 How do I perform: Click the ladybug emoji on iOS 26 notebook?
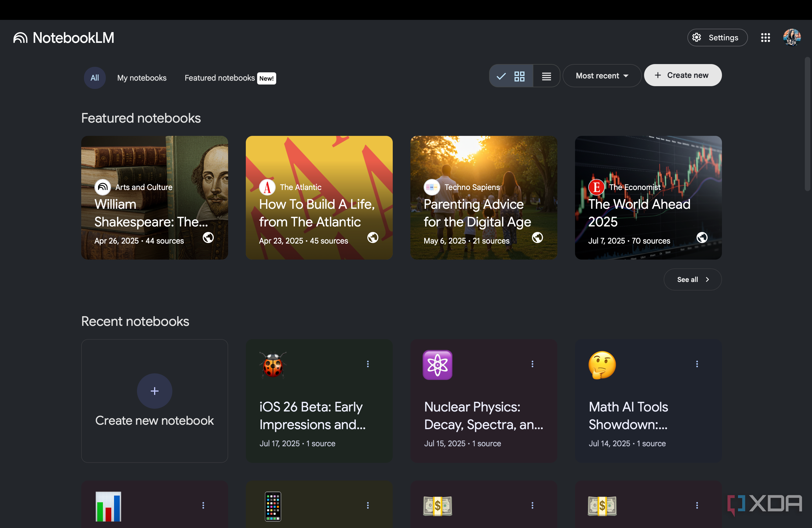pos(273,365)
